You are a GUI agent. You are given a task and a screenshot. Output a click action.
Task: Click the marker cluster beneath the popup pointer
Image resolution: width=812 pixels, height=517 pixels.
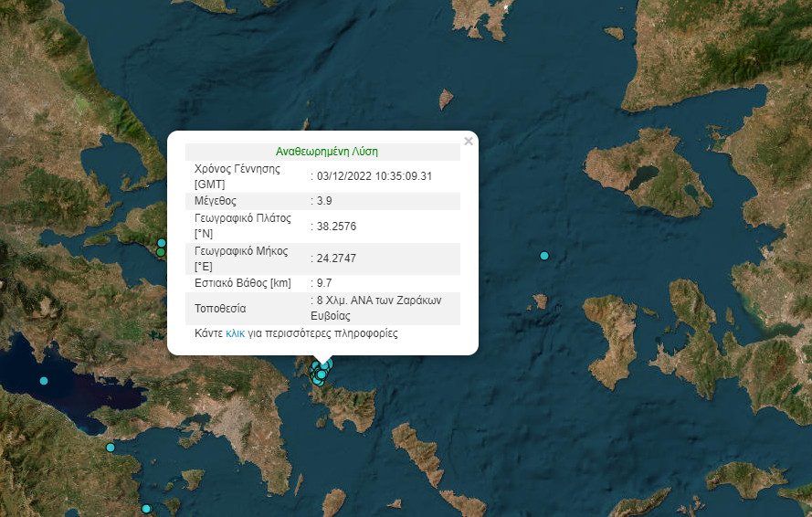pos(321,372)
